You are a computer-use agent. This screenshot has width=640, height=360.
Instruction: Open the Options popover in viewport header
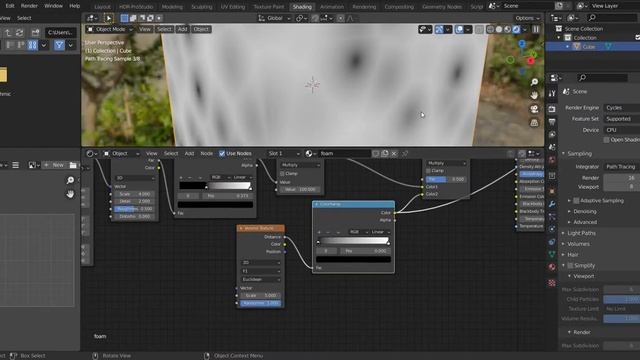coord(527,18)
